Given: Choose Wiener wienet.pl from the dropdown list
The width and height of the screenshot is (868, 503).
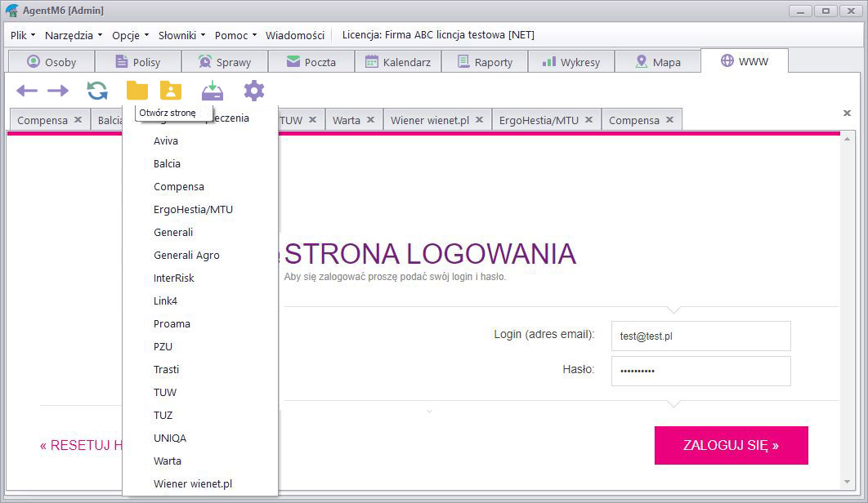Looking at the screenshot, I should pyautogui.click(x=200, y=484).
